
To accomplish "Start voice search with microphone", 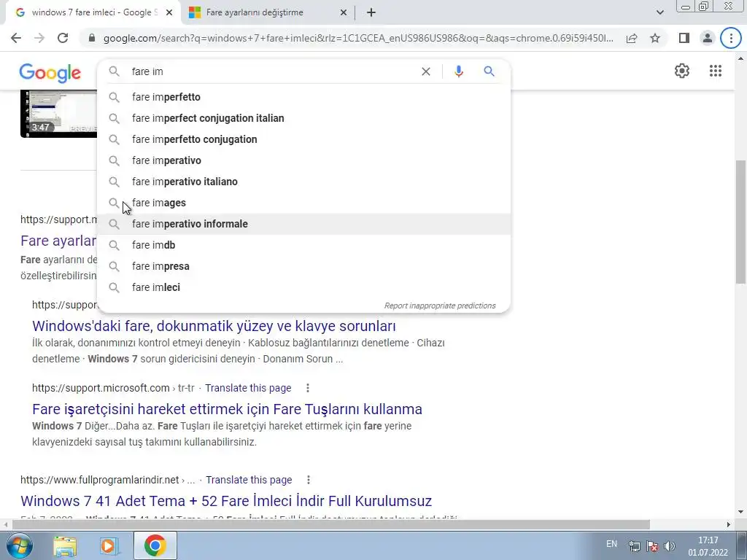I will 458,71.
